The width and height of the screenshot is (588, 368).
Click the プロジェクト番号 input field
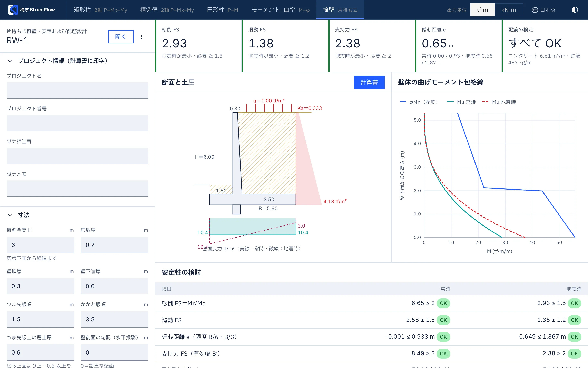tap(77, 123)
